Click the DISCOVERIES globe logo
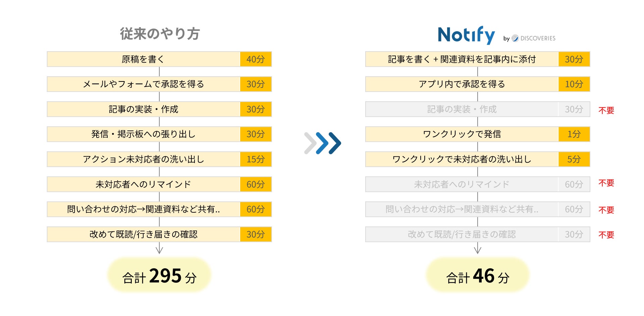644x316 pixels. coord(515,38)
